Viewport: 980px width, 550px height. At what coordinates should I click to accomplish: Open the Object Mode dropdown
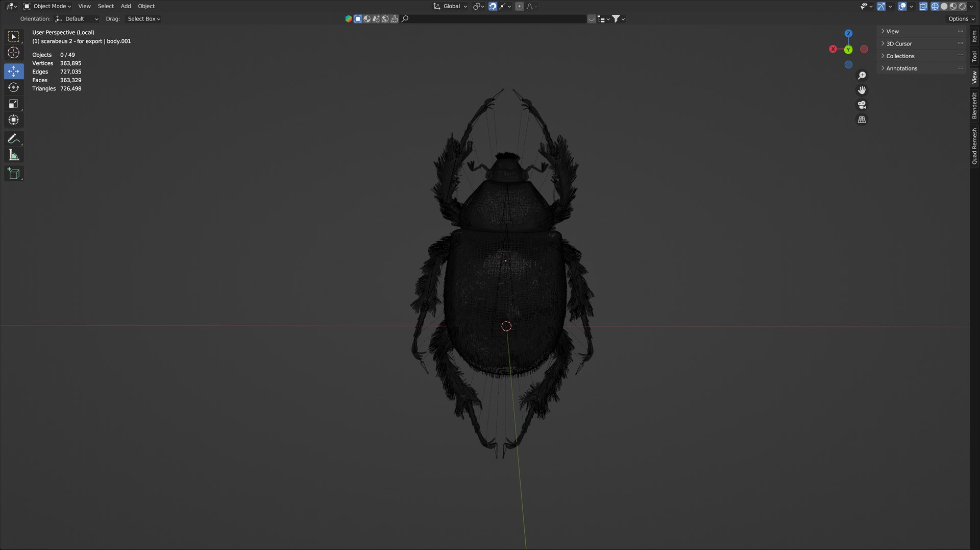pyautogui.click(x=47, y=6)
